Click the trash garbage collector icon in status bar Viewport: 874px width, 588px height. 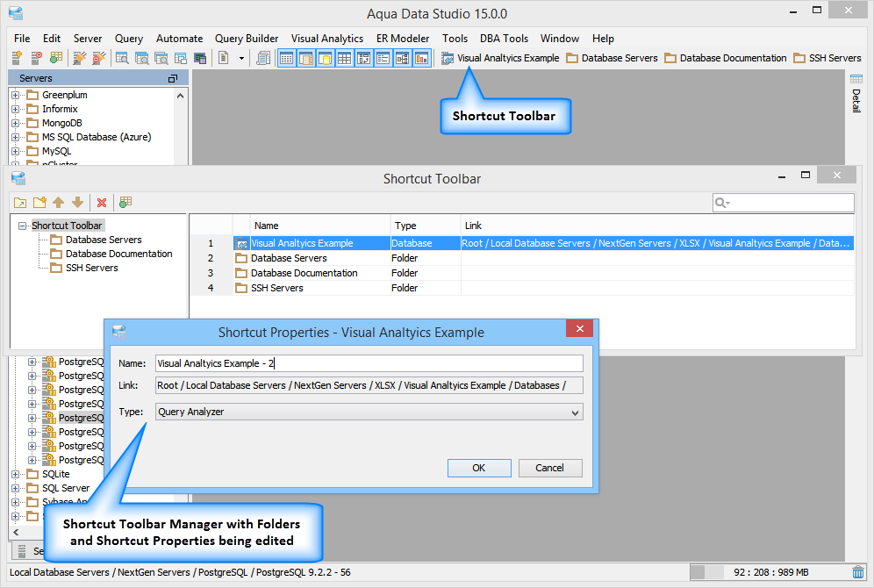tap(858, 572)
